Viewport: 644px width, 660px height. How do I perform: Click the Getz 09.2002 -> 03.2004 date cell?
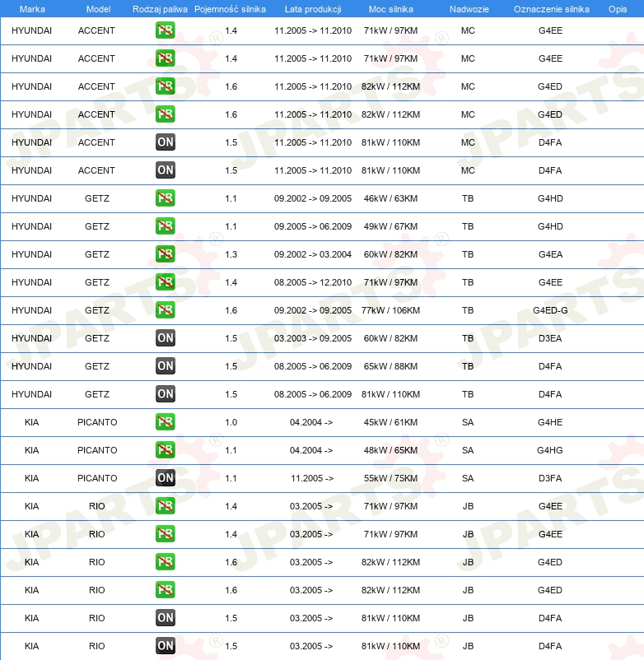pyautogui.click(x=312, y=254)
